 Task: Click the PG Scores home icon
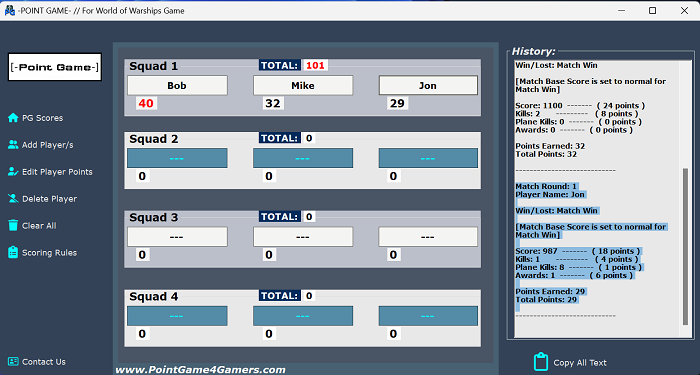(13, 118)
